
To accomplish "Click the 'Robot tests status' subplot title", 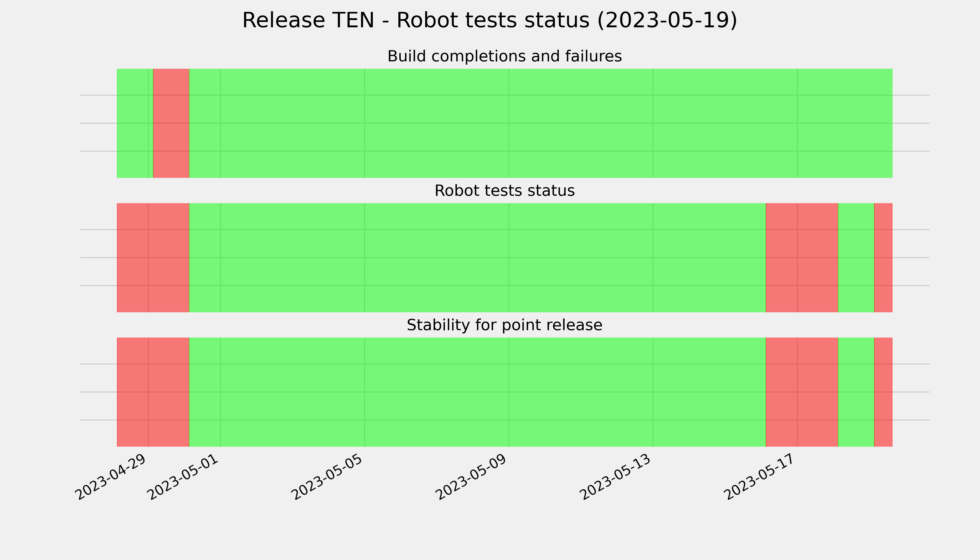I will pyautogui.click(x=505, y=191).
